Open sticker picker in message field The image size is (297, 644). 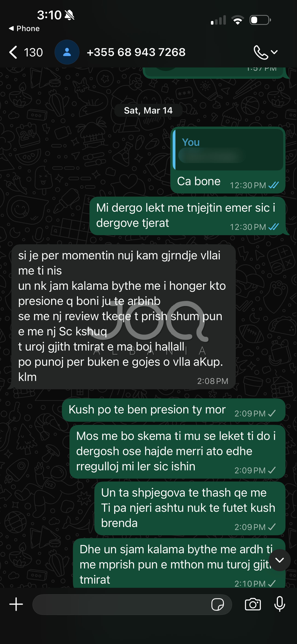[x=218, y=605]
